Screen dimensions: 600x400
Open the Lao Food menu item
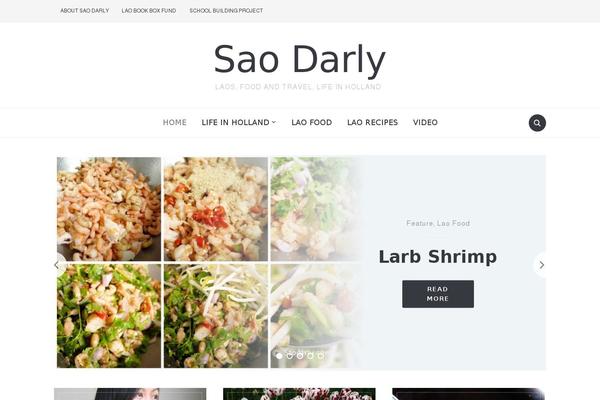(311, 122)
